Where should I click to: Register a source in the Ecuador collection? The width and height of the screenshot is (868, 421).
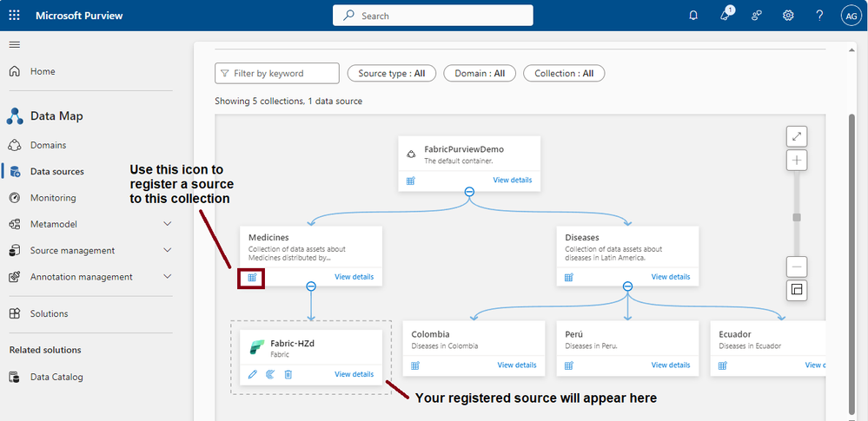point(722,365)
